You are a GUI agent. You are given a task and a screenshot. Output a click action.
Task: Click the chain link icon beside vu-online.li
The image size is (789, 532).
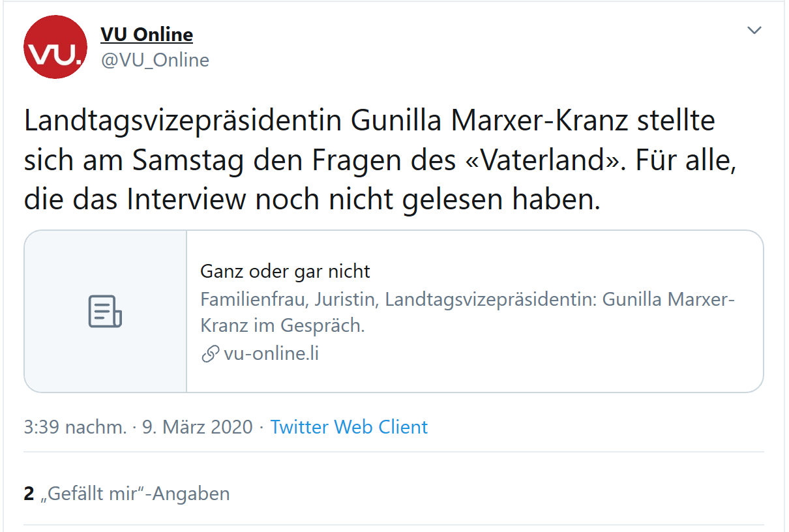(210, 354)
